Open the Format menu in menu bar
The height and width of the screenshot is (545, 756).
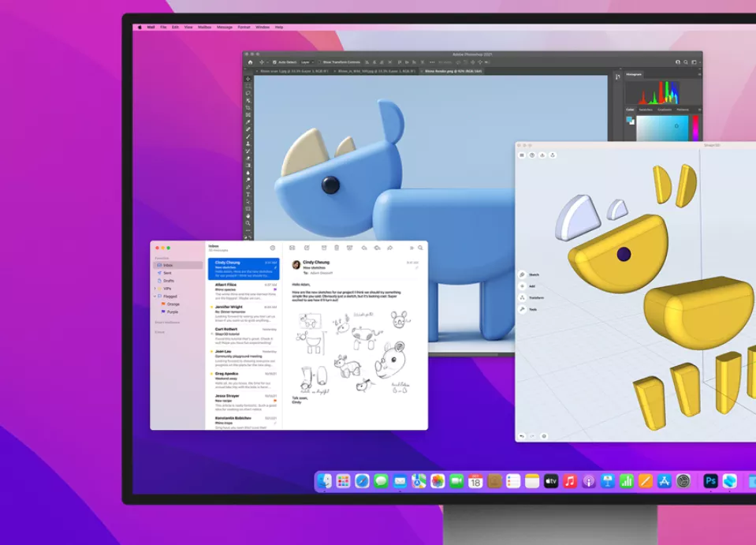(244, 27)
